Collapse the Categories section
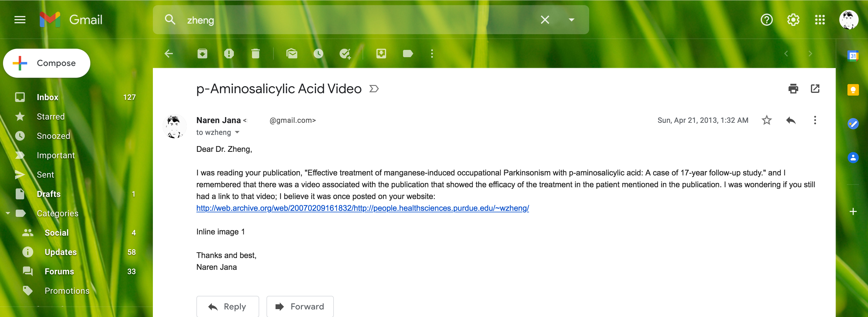868x317 pixels. [x=8, y=213]
